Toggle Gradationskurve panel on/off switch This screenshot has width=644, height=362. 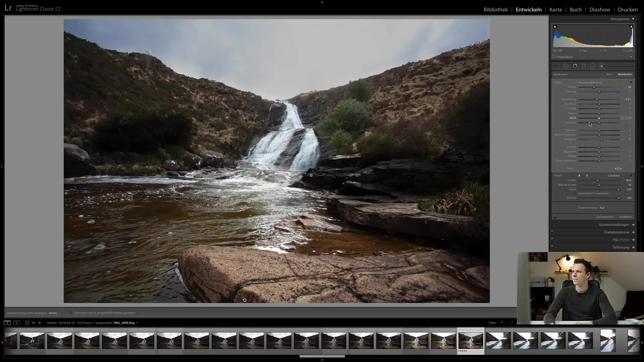[552, 231]
